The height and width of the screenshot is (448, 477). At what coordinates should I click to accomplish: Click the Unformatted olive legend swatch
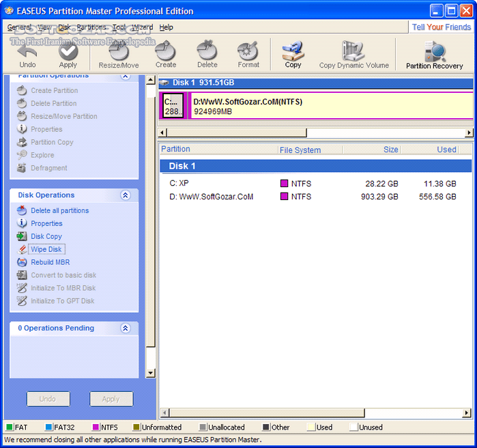[136, 427]
